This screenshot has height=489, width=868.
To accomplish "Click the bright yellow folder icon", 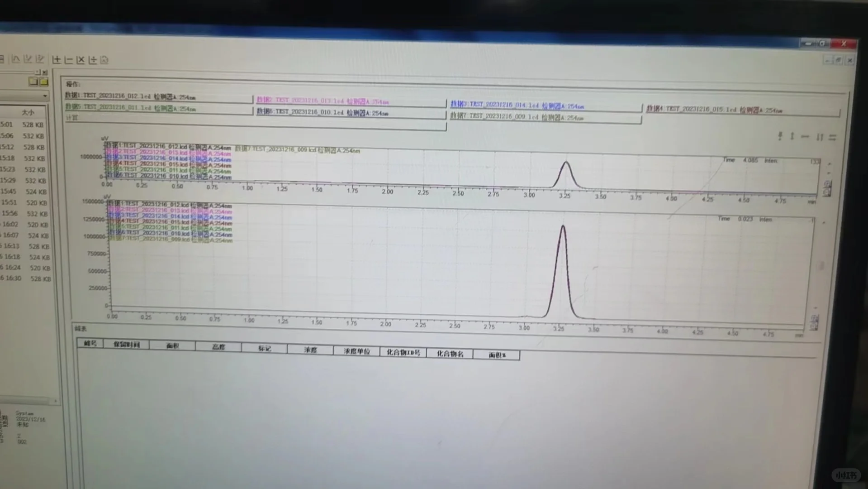I will 44,82.
